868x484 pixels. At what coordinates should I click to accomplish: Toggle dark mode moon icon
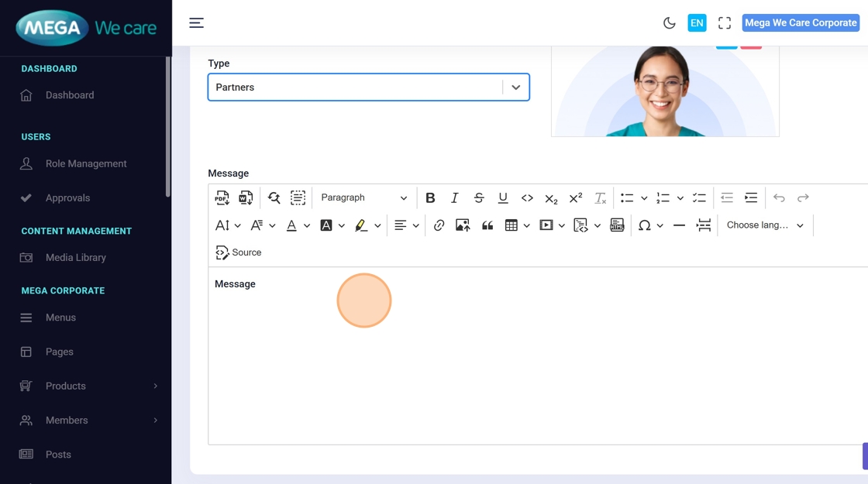pyautogui.click(x=670, y=23)
